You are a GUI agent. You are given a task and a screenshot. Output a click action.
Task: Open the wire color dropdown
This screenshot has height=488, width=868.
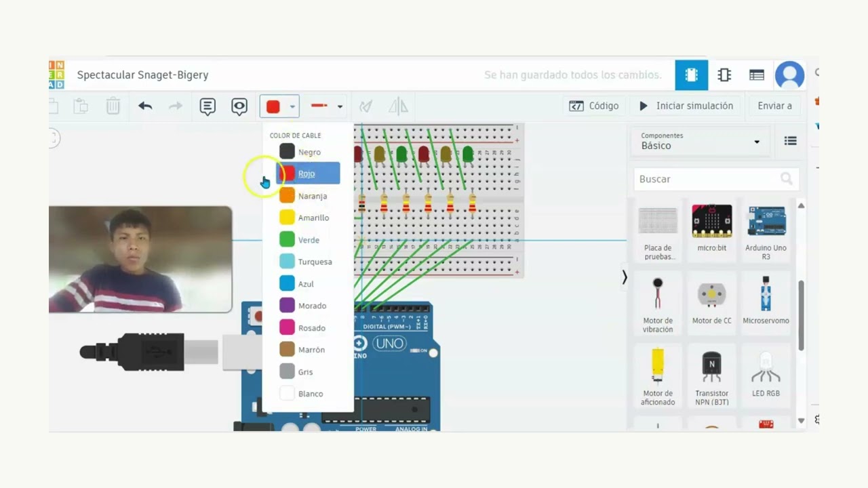coord(279,106)
